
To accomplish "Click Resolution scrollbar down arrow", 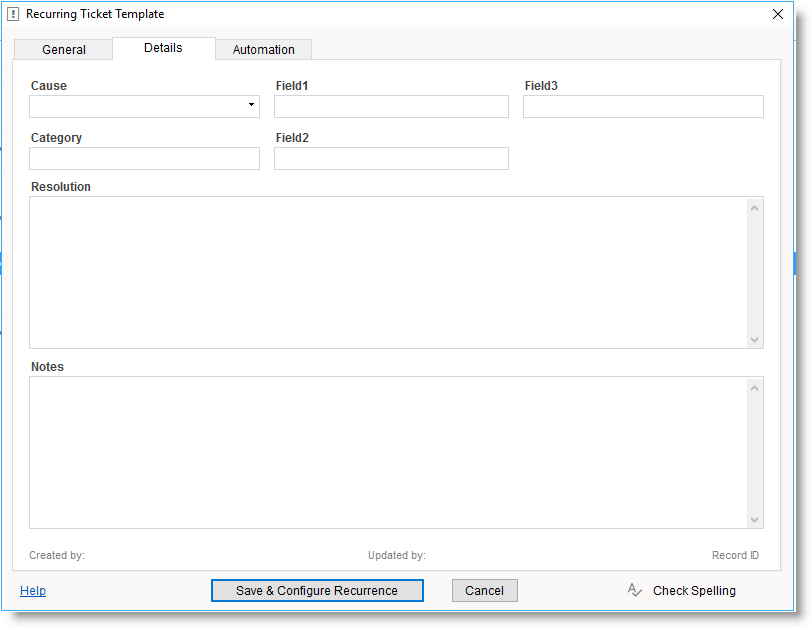I will [755, 339].
